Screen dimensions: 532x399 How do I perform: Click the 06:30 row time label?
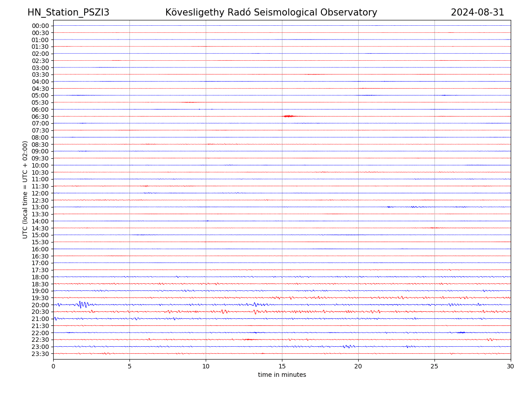40,117
